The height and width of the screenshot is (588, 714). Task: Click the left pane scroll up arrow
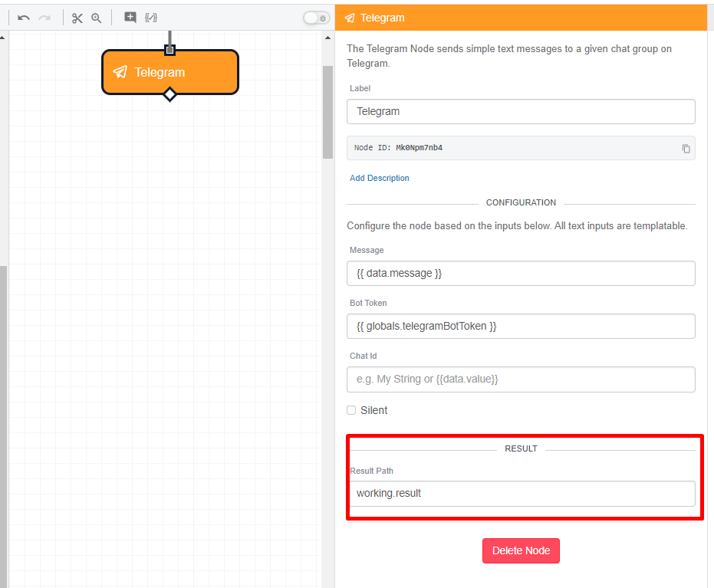point(3,38)
